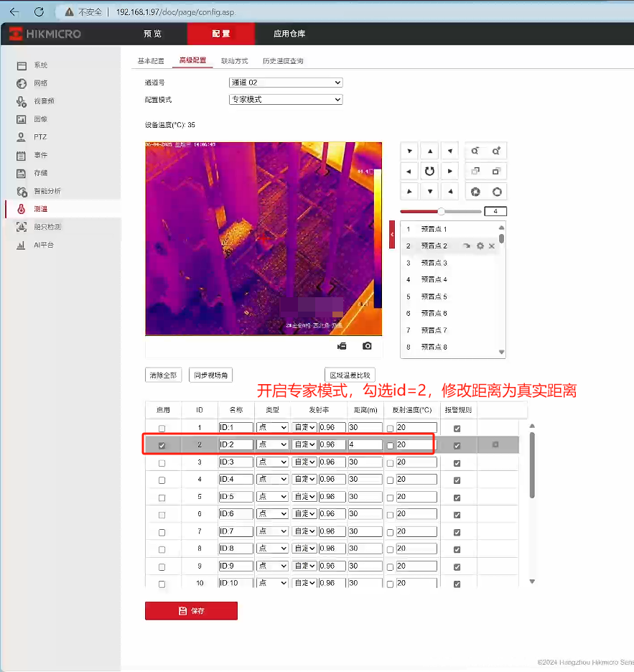Click the snapshot camera icon below video
634x672 pixels.
[x=367, y=346]
